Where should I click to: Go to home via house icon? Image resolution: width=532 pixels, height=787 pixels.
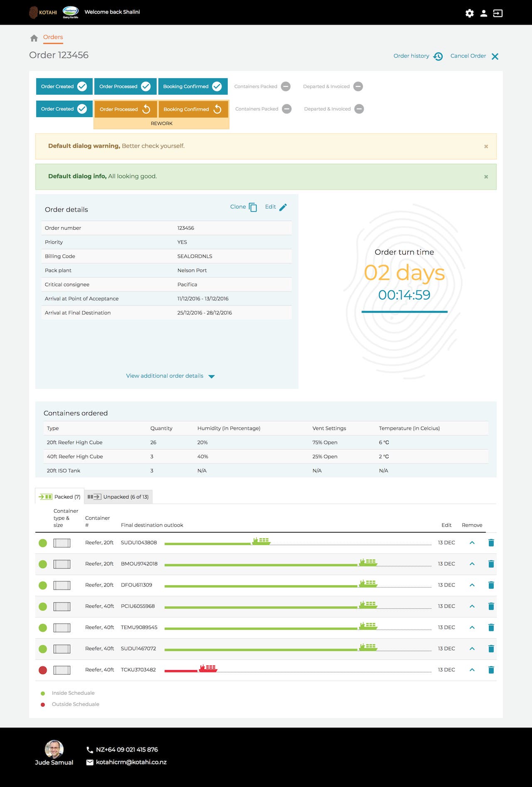point(34,38)
